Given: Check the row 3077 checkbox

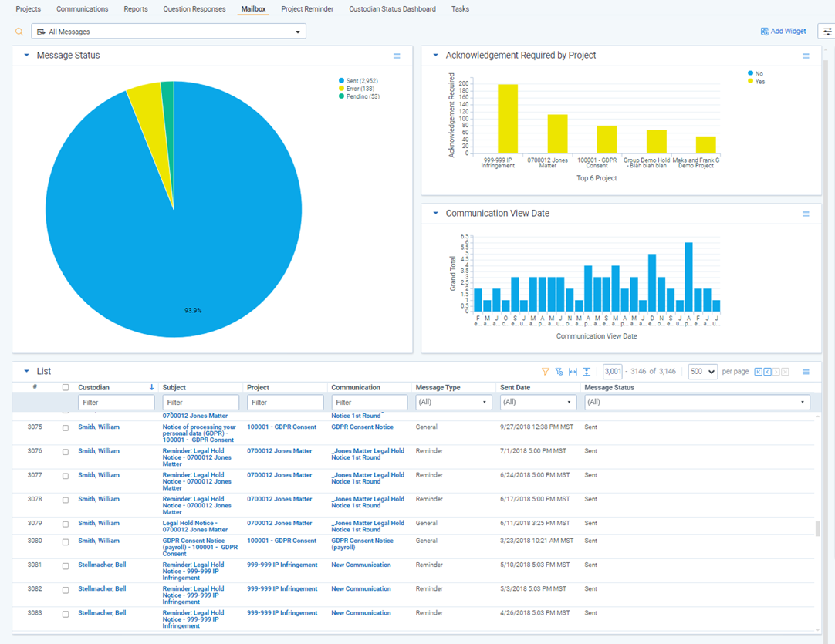Looking at the screenshot, I should pyautogui.click(x=66, y=476).
